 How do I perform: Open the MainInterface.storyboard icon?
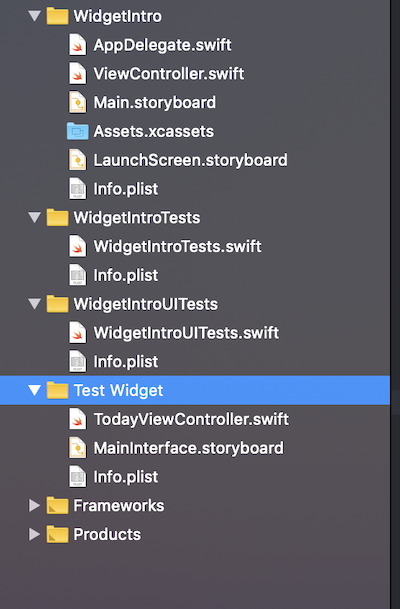pos(78,448)
